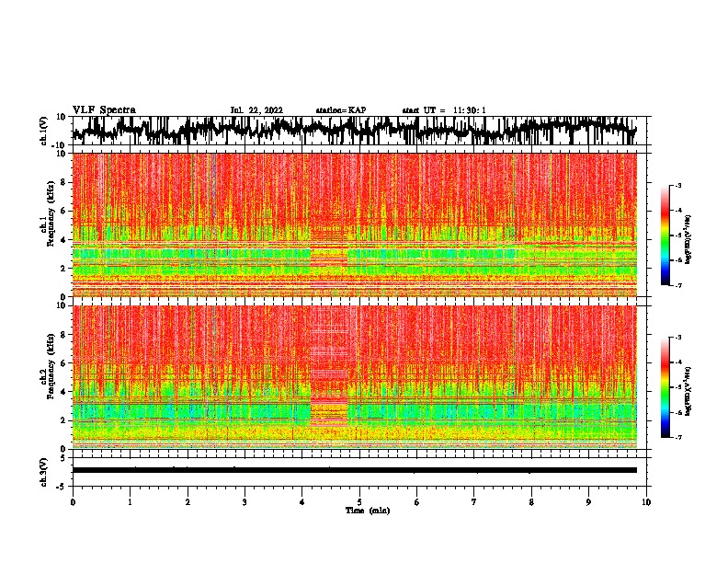Click the ch.1 voltage waveform trace
Image resolution: width=728 pixels, height=563 pixels.
pos(354,131)
